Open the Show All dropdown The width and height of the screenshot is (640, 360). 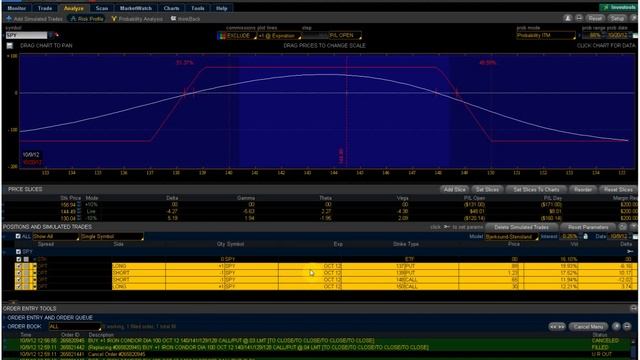tap(56, 236)
